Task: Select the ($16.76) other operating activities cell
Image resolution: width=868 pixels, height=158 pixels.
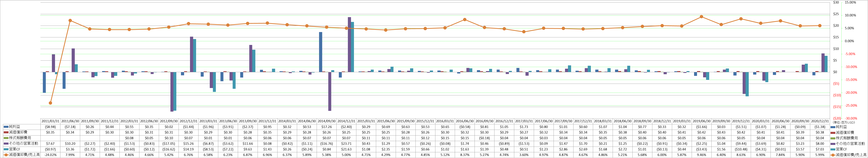Action: 326,144
